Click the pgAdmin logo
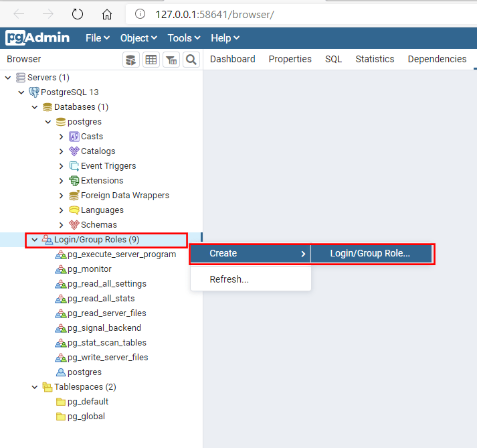 click(x=37, y=38)
